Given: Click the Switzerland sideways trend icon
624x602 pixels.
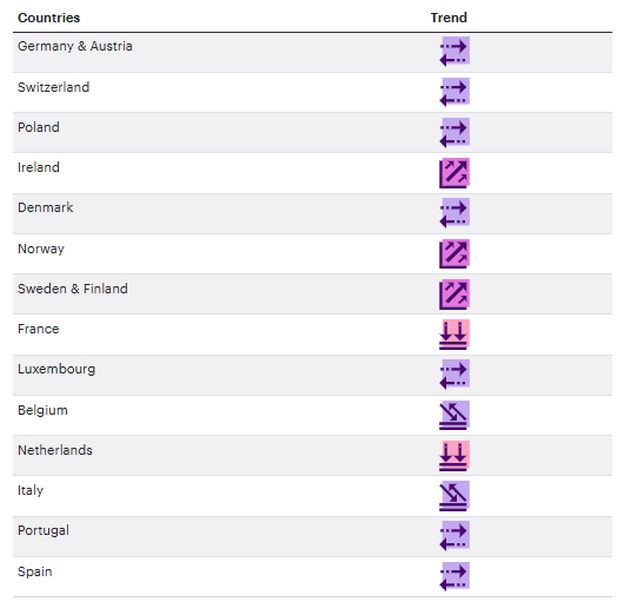Looking at the screenshot, I should point(454,92).
